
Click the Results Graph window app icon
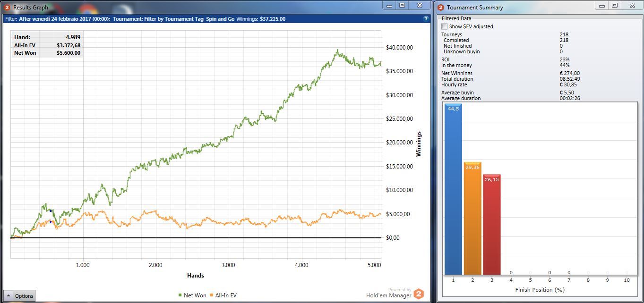7,7
